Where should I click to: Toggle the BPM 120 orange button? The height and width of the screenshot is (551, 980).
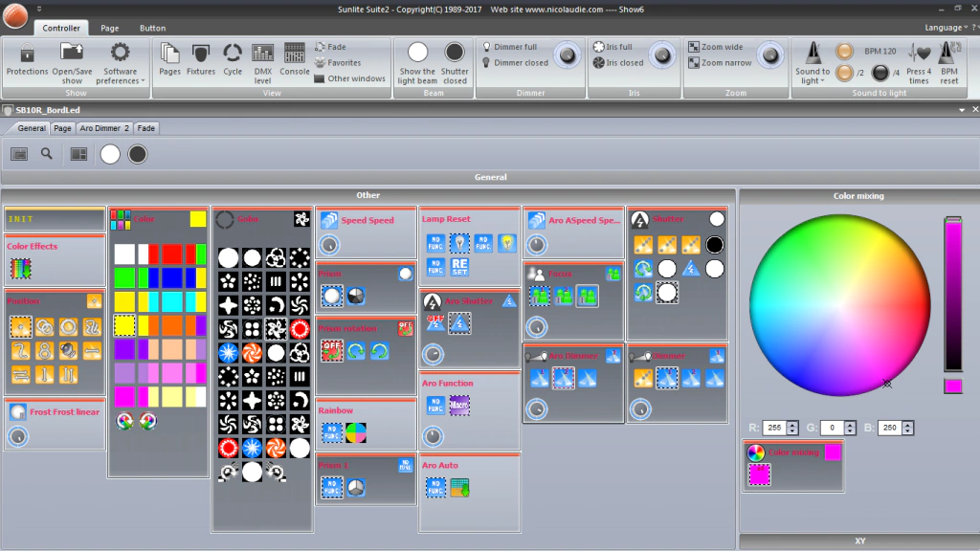coord(844,52)
